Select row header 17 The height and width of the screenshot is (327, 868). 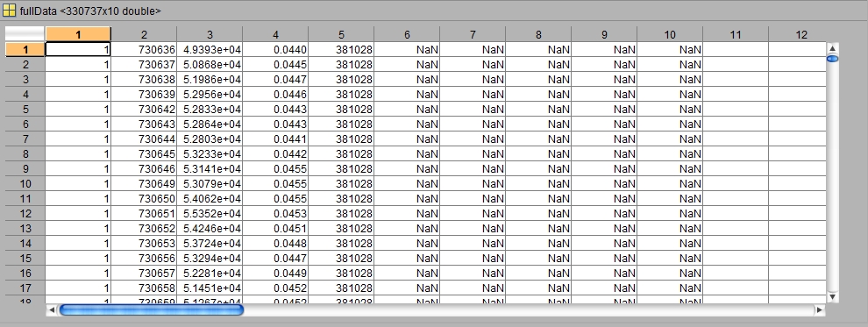click(x=25, y=288)
